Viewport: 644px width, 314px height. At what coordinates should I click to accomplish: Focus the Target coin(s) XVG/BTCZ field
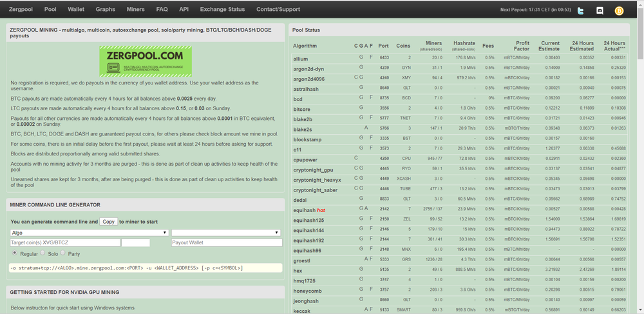pos(65,242)
